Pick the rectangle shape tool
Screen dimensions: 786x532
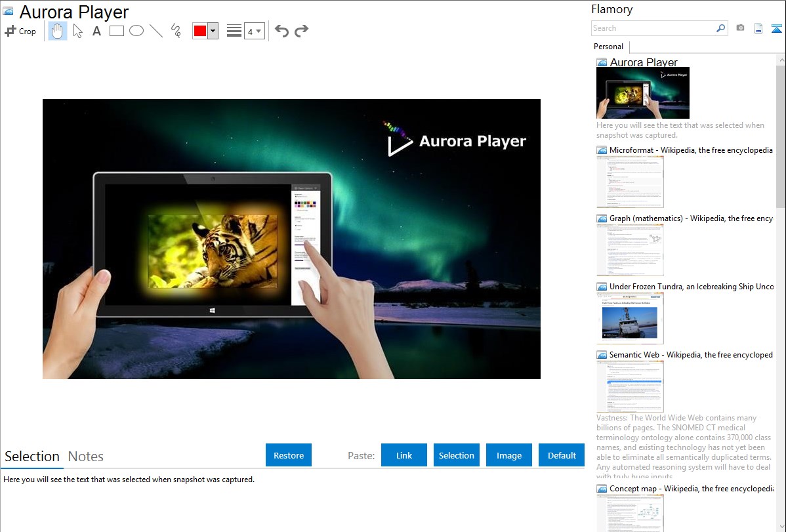117,31
